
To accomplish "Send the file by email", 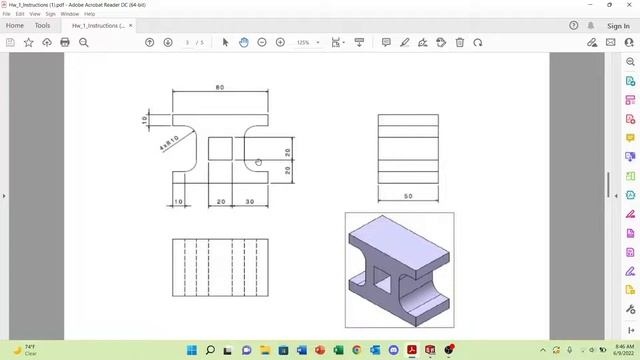I will click(x=611, y=42).
